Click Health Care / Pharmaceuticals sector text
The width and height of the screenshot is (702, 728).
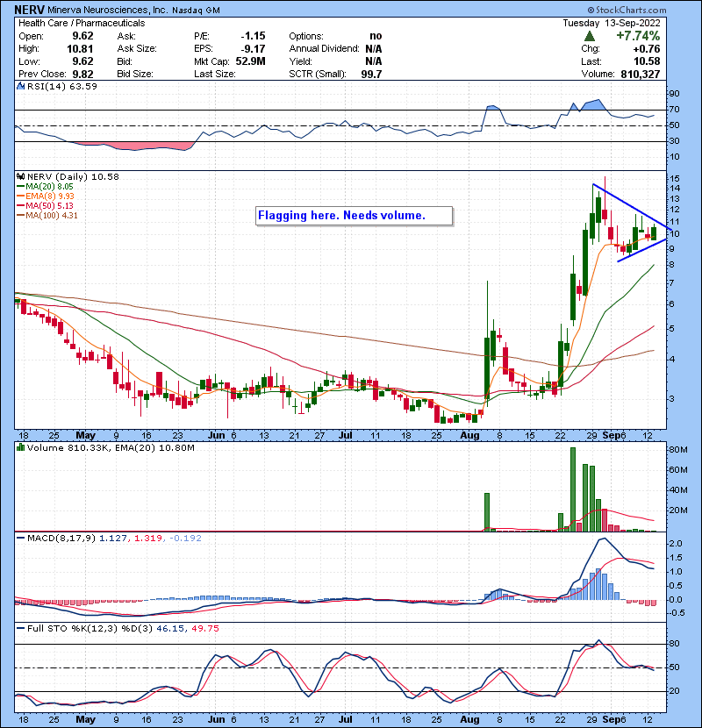click(82, 23)
